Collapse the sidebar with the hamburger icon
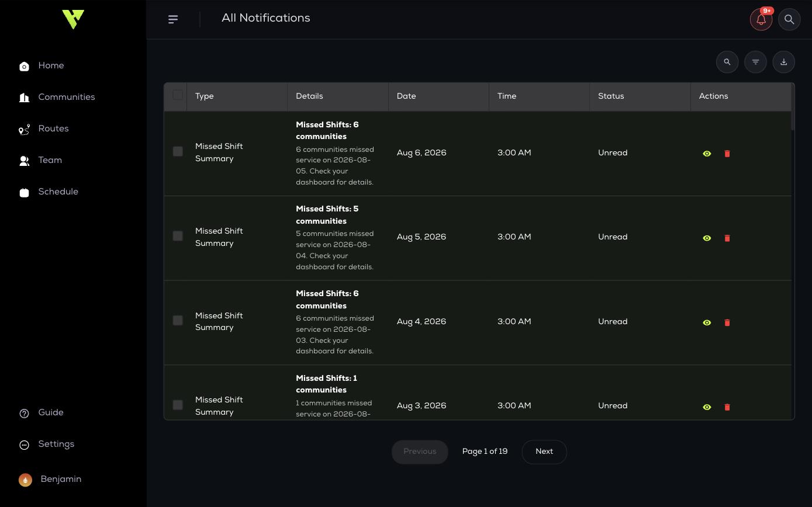The height and width of the screenshot is (507, 812). coord(173,19)
